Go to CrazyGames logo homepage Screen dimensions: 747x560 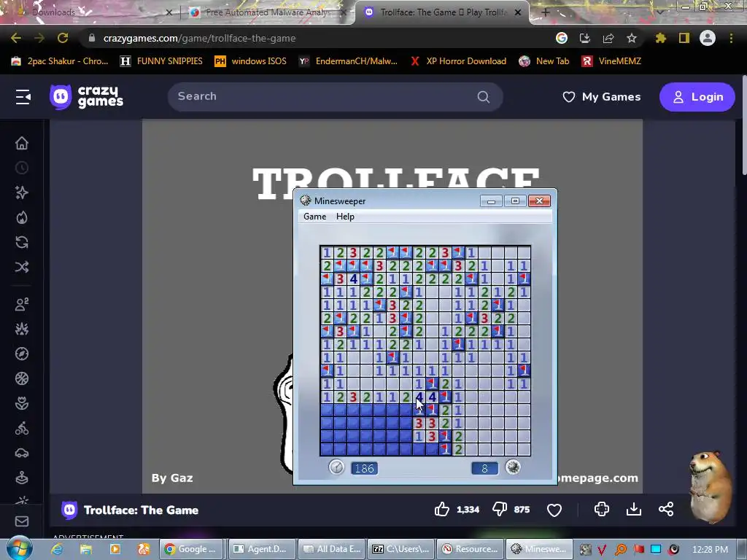tap(87, 97)
